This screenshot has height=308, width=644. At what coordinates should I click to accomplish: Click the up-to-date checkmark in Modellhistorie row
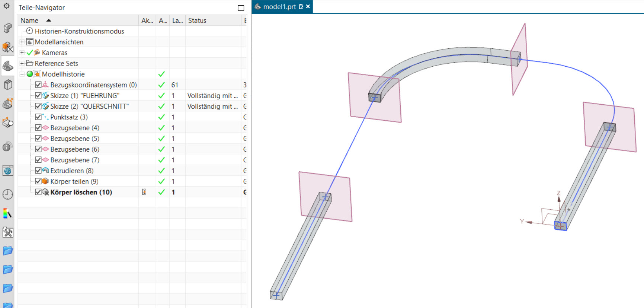pos(161,74)
